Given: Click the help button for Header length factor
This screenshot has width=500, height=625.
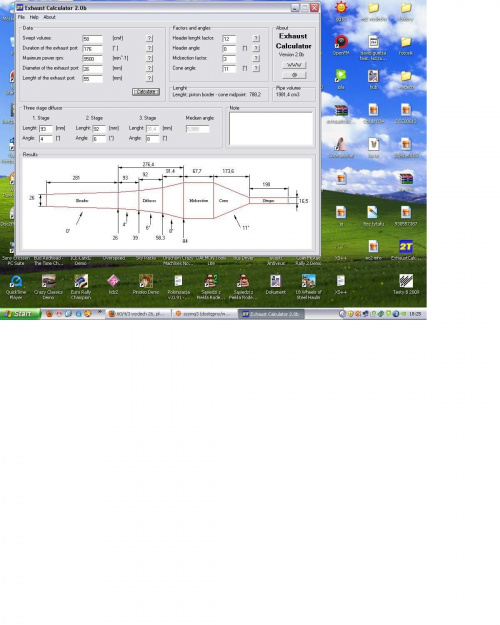Looking at the screenshot, I should 256,38.
